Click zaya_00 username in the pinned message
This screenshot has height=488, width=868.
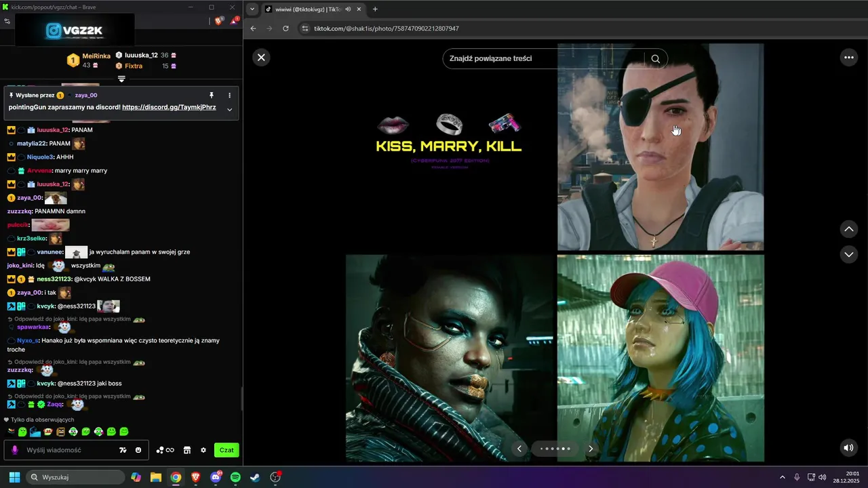point(86,96)
